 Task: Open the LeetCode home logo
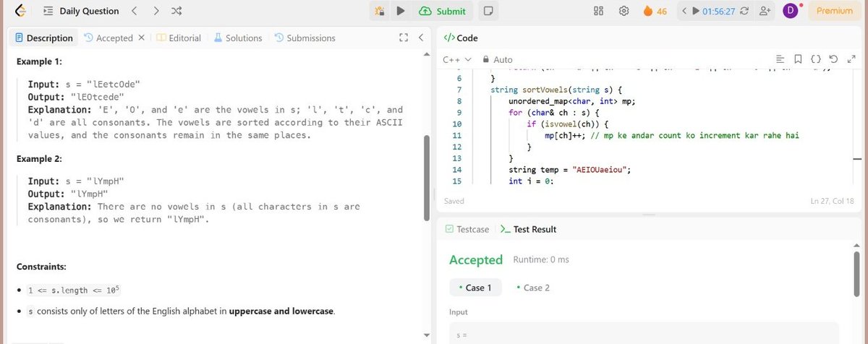click(21, 11)
